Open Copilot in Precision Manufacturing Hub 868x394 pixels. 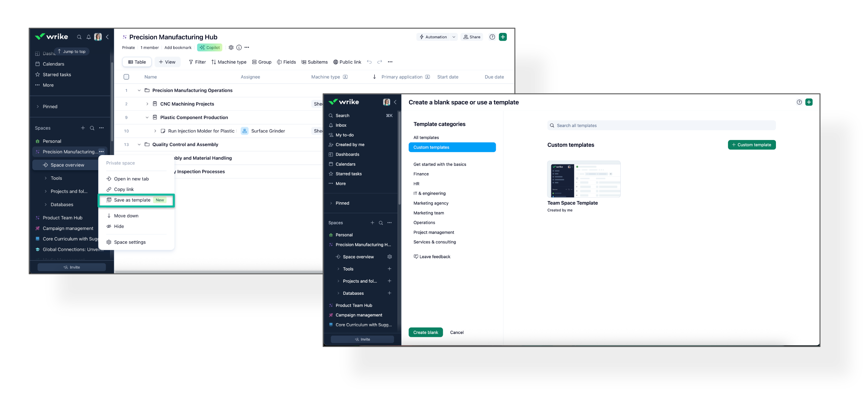coord(209,47)
